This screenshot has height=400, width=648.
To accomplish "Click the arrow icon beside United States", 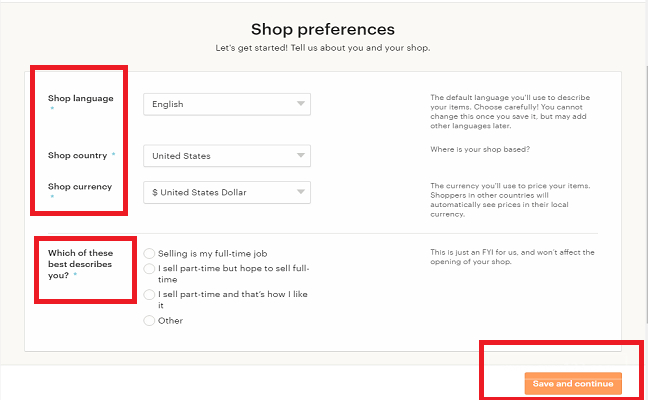I will click(x=300, y=156).
